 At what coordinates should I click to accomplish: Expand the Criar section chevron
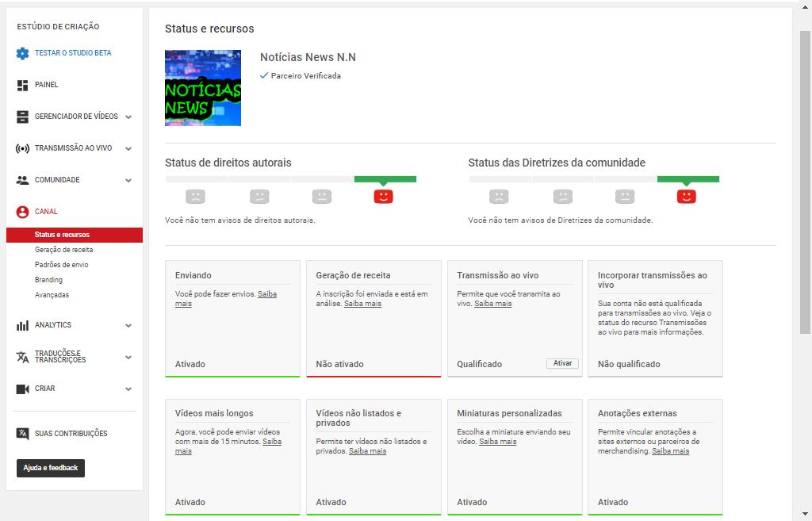click(128, 389)
